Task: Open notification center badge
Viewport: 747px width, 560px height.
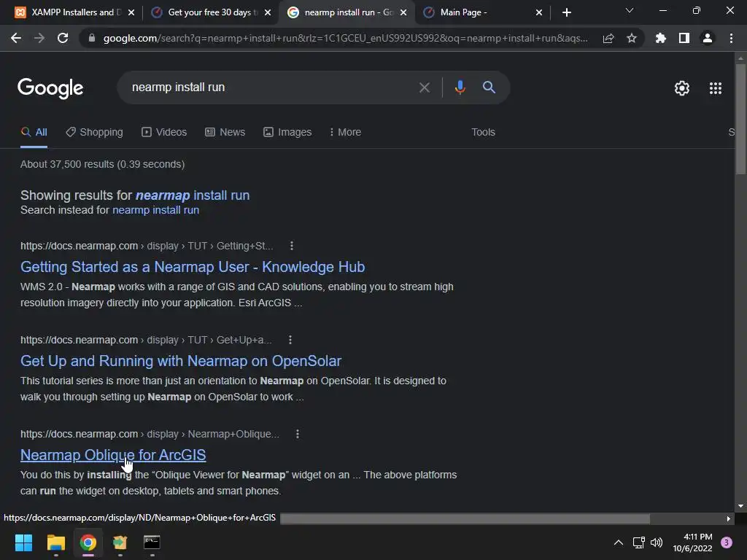Action: tap(727, 542)
